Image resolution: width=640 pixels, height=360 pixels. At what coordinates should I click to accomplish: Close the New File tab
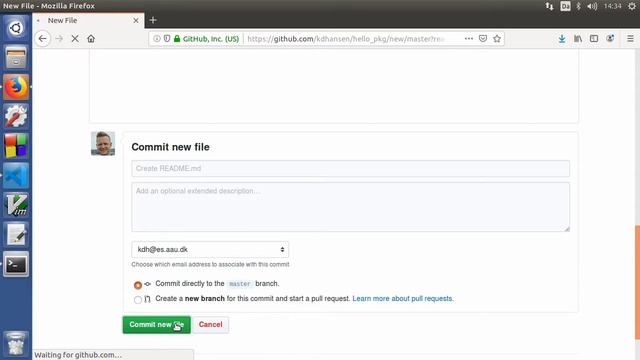(136, 20)
